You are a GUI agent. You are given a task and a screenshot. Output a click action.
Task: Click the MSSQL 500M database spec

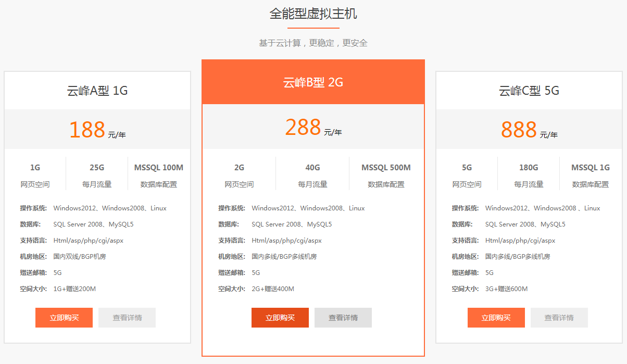pos(386,168)
